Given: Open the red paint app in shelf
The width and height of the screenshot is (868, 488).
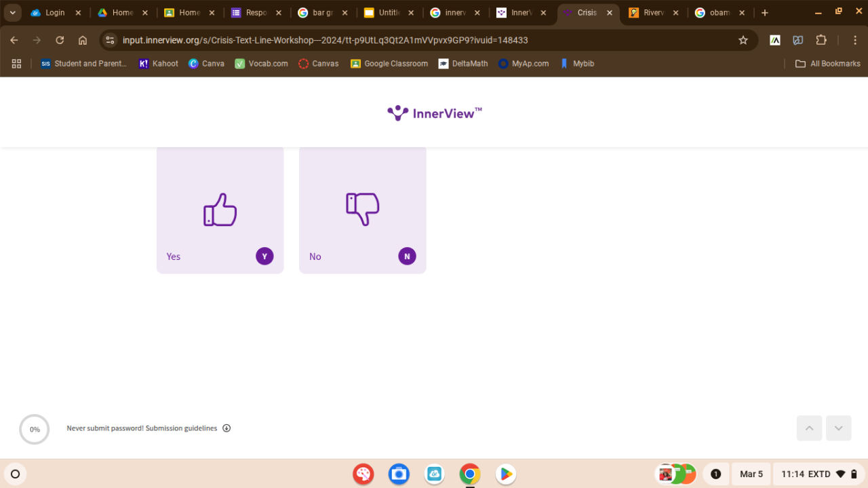Looking at the screenshot, I should (x=363, y=474).
